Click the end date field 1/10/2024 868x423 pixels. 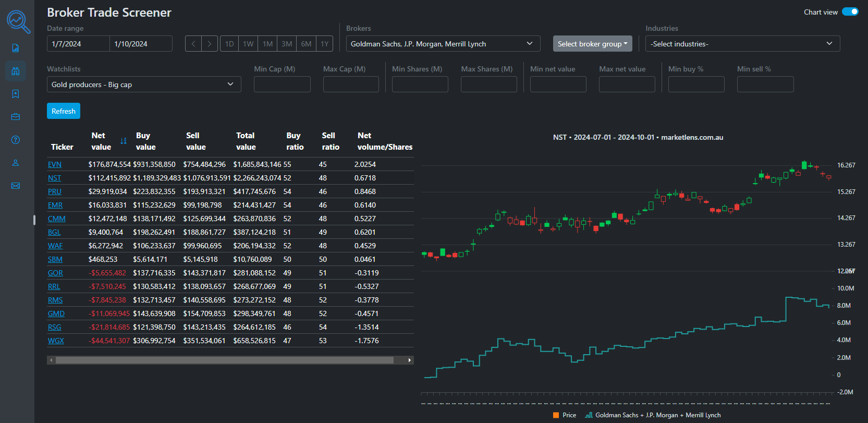coord(141,44)
